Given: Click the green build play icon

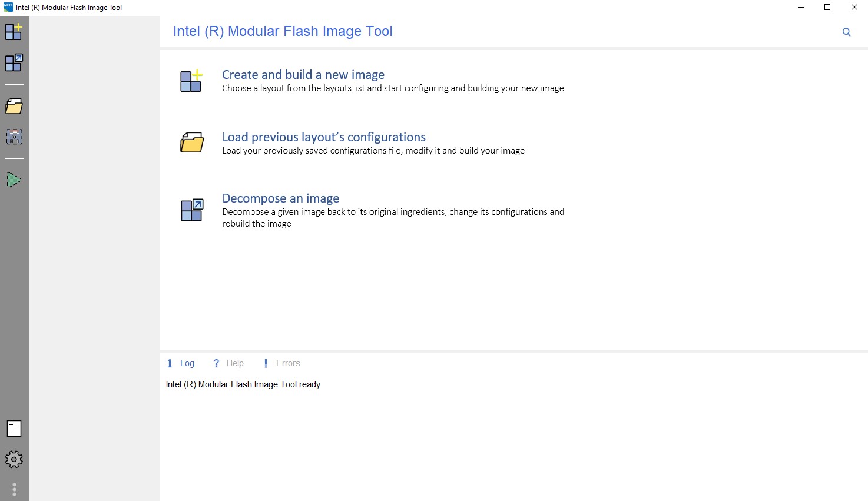Looking at the screenshot, I should click(14, 180).
